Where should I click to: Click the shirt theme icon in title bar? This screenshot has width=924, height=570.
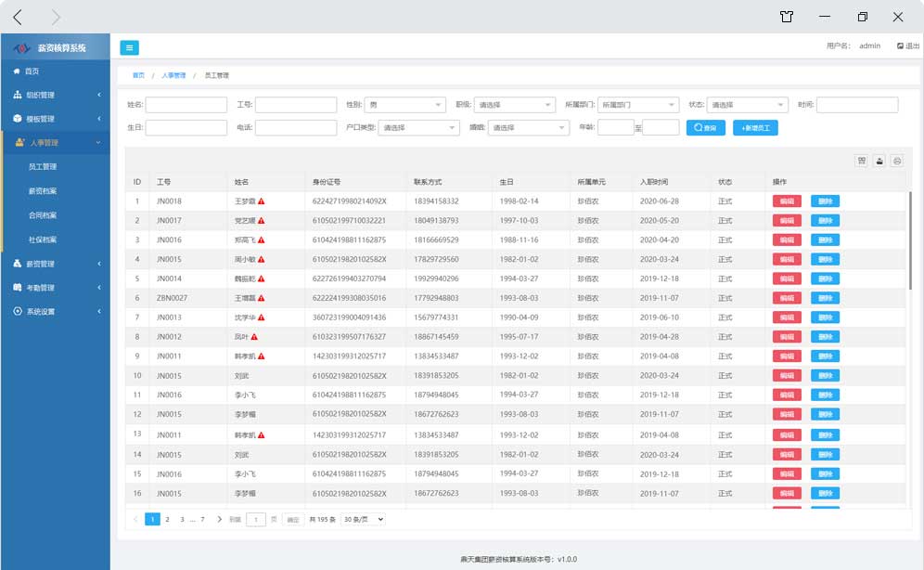(787, 17)
